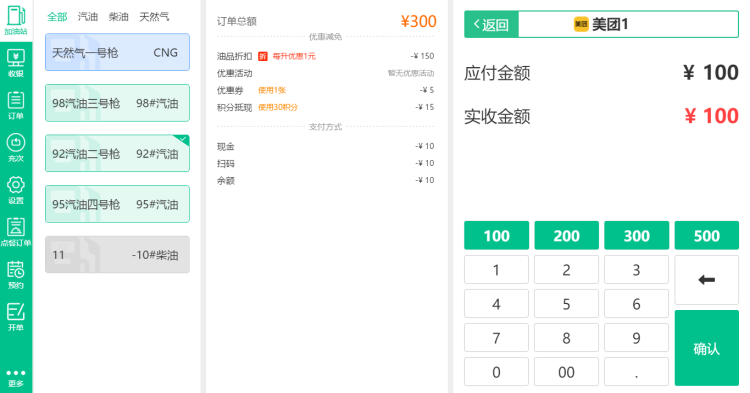Select the 98汽油三号枪 gun card
Screen dimensions: 750x393
(x=117, y=103)
